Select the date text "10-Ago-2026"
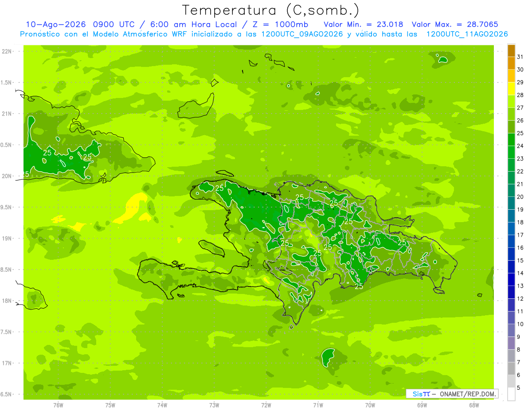Image resolution: width=532 pixels, height=411 pixels. coord(56,24)
